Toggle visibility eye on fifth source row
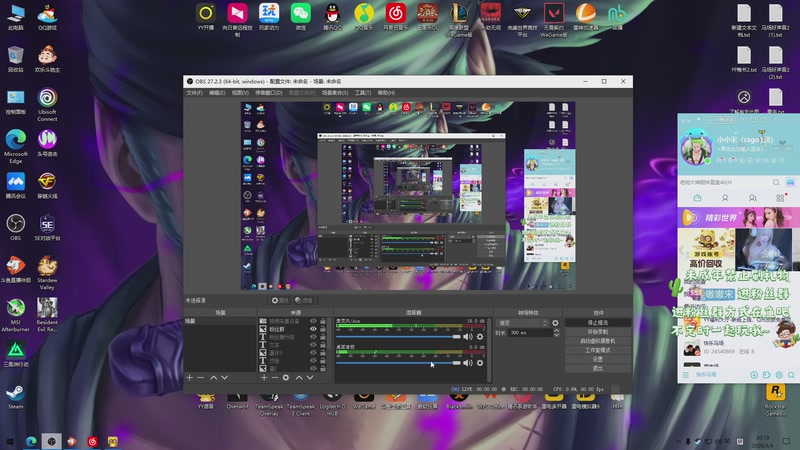Viewport: 800px width, 450px height. (313, 353)
